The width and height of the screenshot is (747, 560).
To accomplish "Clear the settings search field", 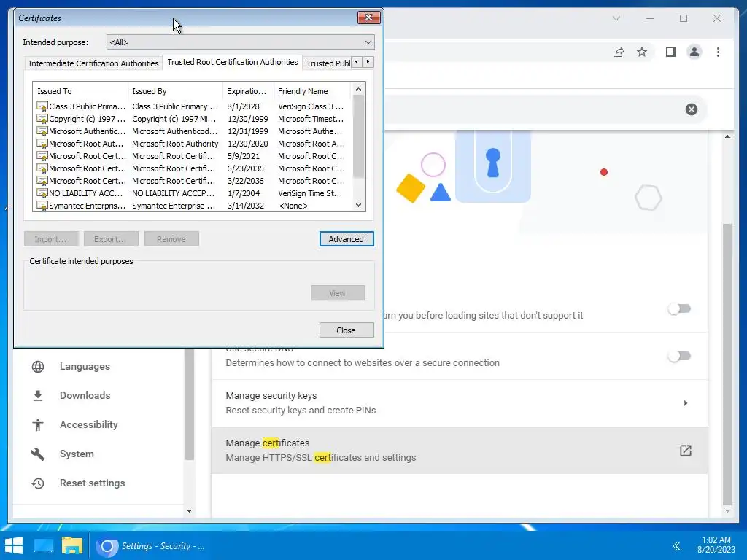I will [692, 109].
